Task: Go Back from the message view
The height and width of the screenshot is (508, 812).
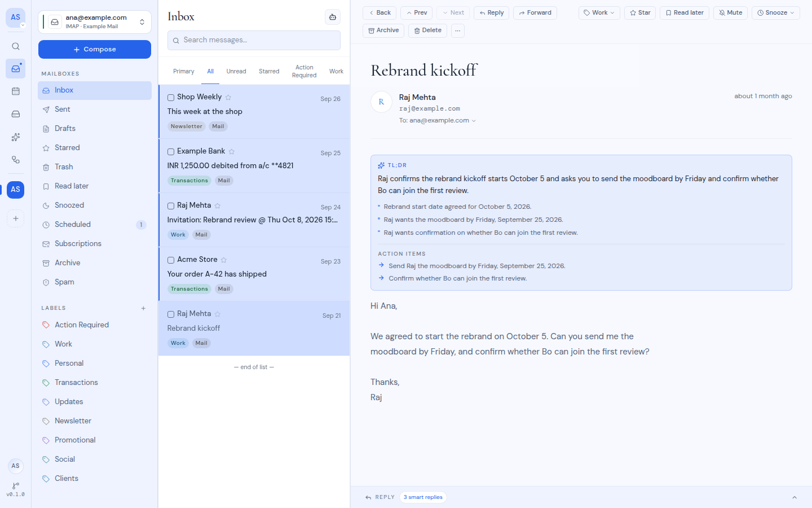Action: (379, 13)
